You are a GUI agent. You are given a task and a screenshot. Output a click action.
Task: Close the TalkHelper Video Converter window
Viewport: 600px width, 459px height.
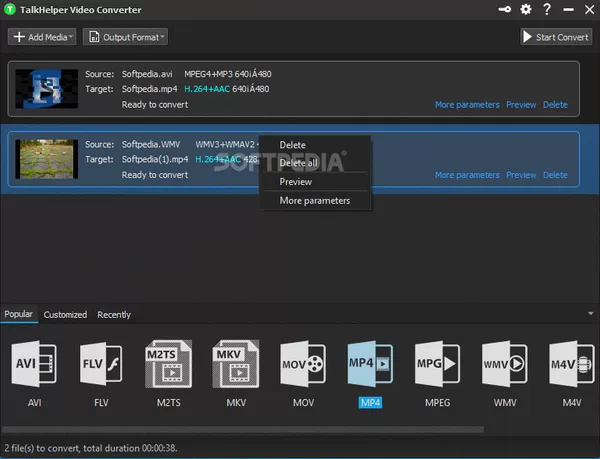click(590, 9)
